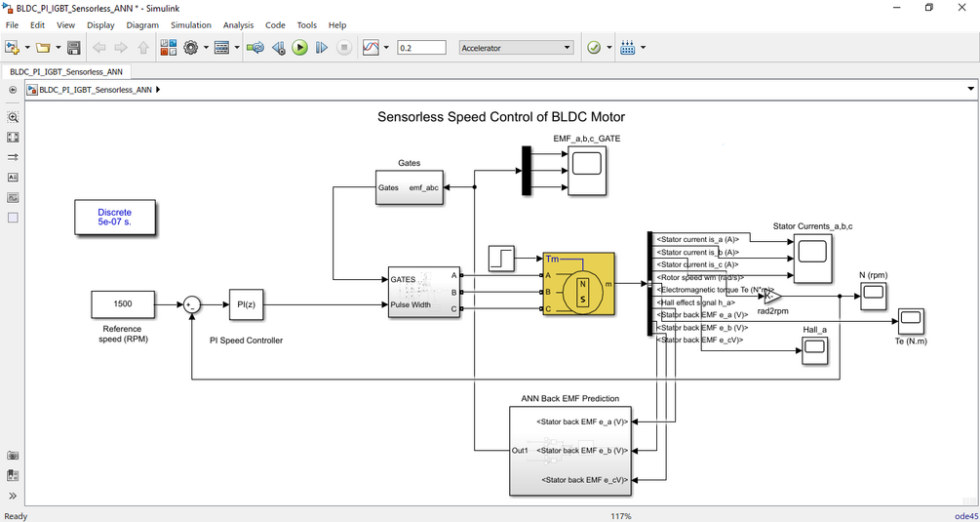The image size is (980, 522).
Task: Open the Simulation menu
Action: click(x=190, y=25)
